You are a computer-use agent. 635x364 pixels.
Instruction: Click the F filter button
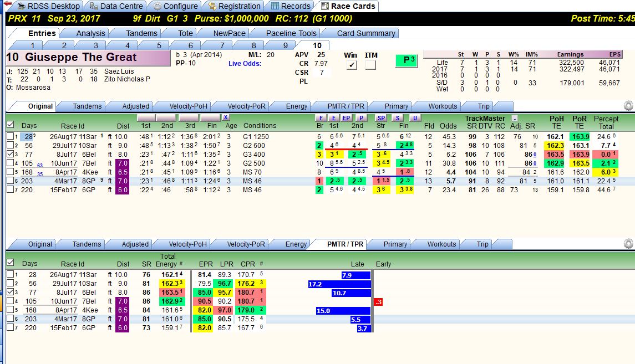pyautogui.click(x=321, y=118)
